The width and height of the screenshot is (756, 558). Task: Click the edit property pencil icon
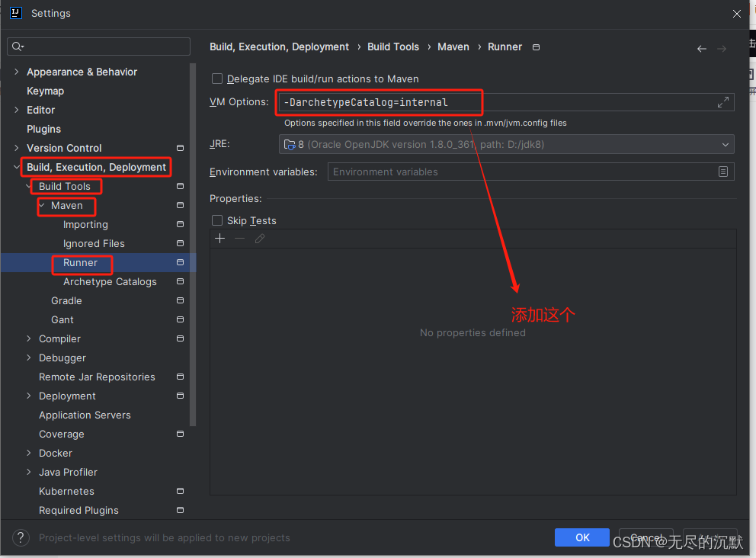tap(260, 239)
